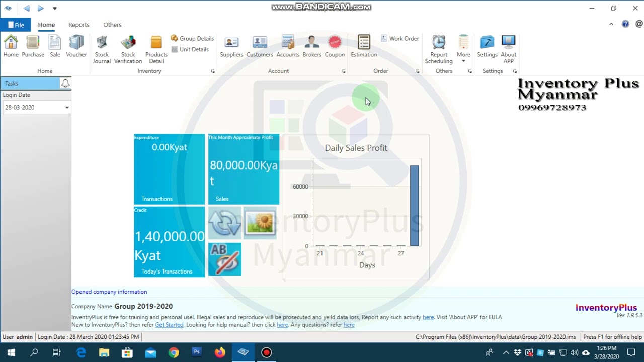Open the Windows Start menu

(x=11, y=353)
